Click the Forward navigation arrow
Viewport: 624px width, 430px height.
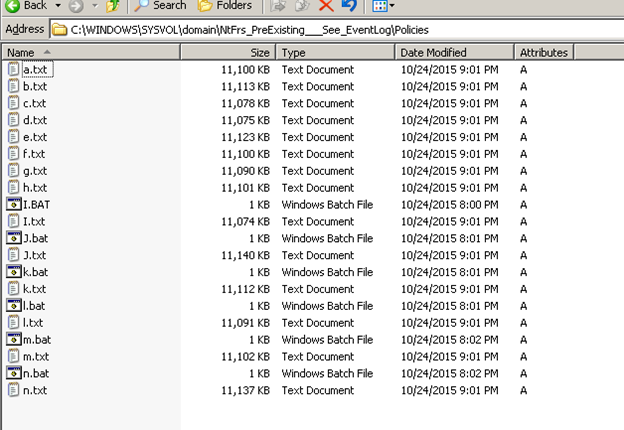point(74,6)
